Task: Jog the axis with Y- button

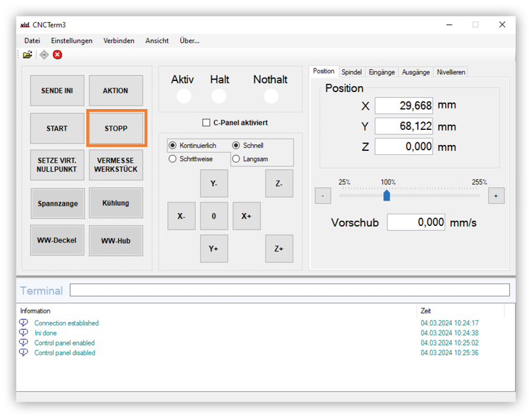Action: tap(214, 184)
